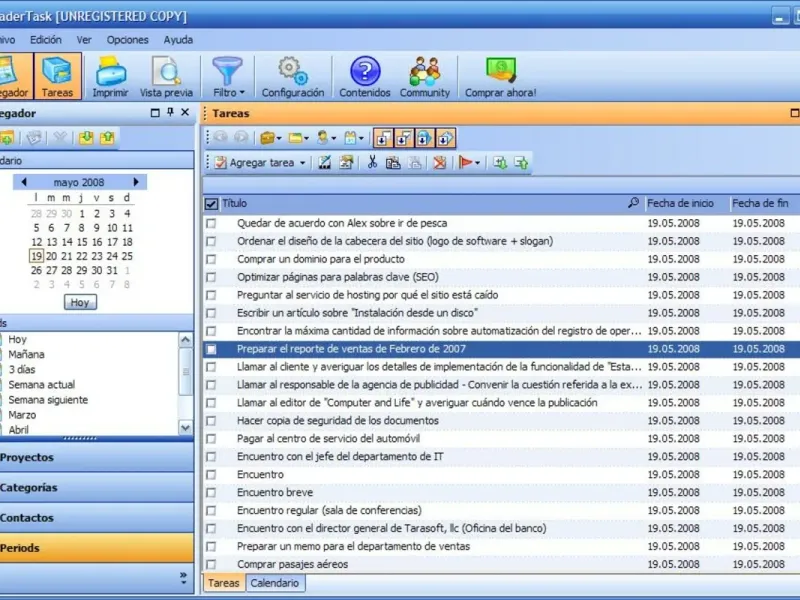Click the Imprimir printer icon
The width and height of the screenshot is (800, 600).
coord(110,76)
